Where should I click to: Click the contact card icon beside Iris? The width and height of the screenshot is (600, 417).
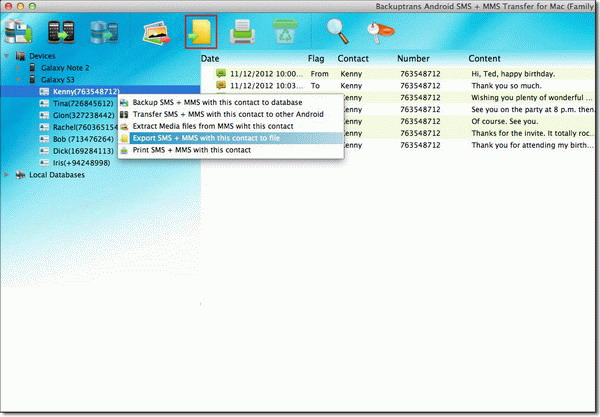[44, 163]
